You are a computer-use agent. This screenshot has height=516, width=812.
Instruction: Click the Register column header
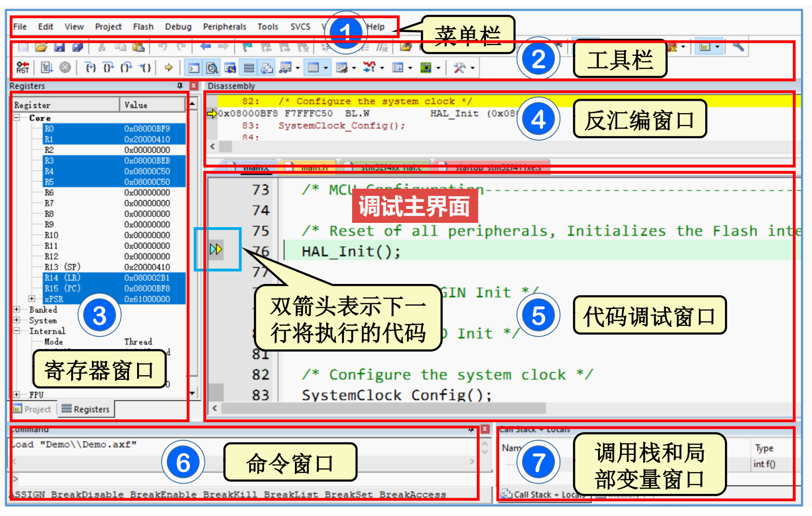pyautogui.click(x=66, y=105)
